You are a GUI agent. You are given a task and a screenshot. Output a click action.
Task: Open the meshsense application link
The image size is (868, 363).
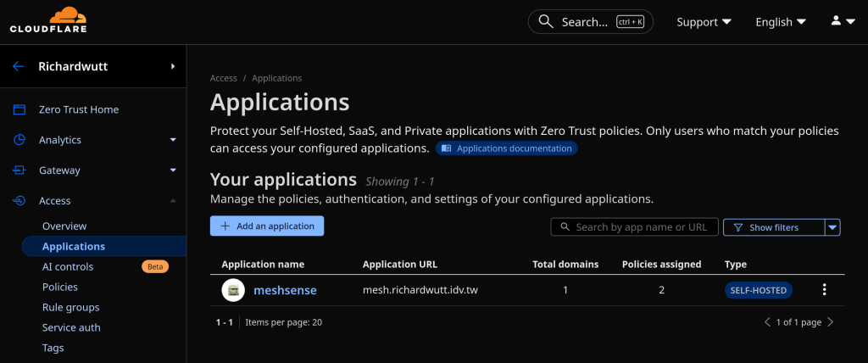click(x=285, y=290)
